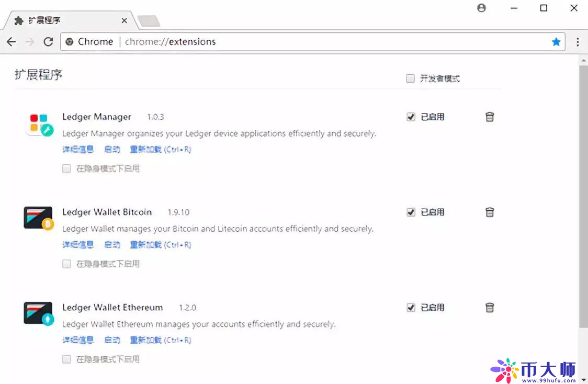
Task: Maximize the Chrome window
Action: pos(544,8)
